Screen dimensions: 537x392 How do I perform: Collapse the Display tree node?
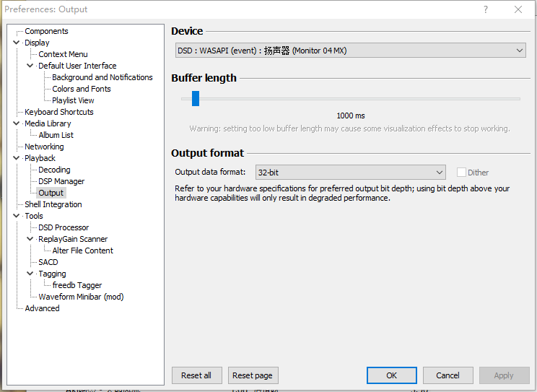click(17, 43)
